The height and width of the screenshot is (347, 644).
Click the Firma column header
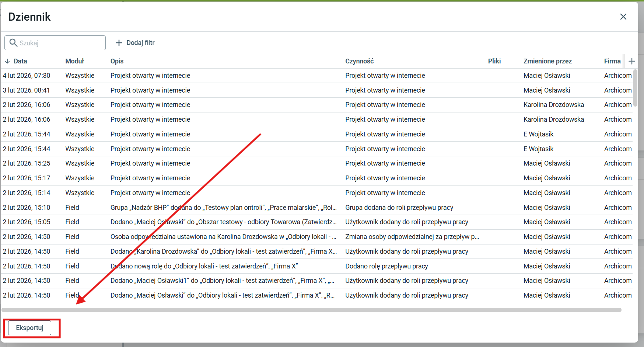pyautogui.click(x=612, y=61)
